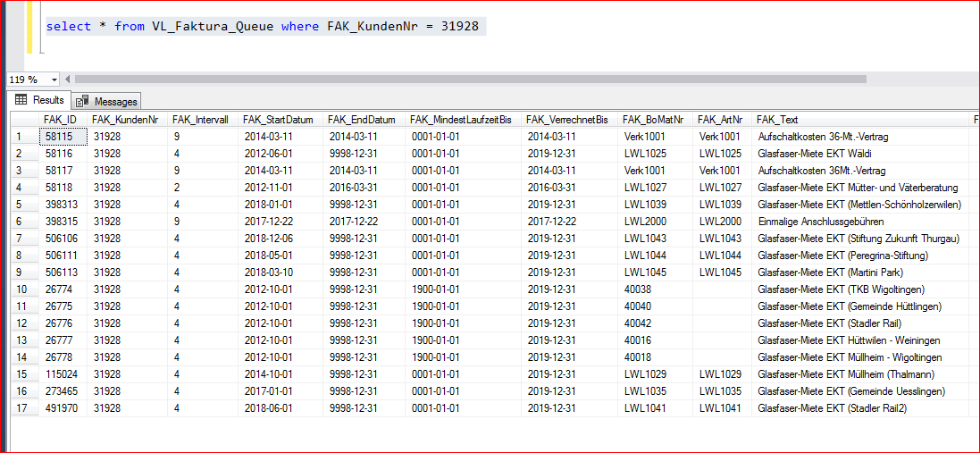Select the FAK_ID cell 491970
Image resolution: width=980 pixels, height=453 pixels.
pos(63,408)
